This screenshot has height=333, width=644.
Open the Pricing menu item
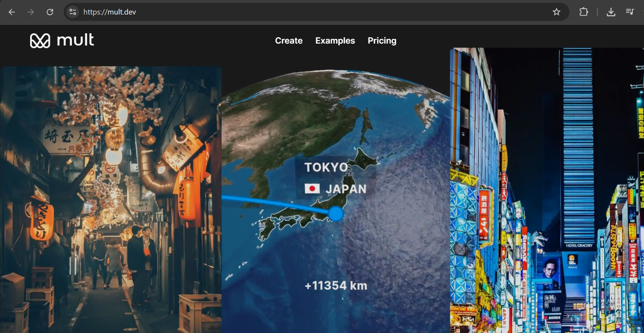tap(382, 41)
